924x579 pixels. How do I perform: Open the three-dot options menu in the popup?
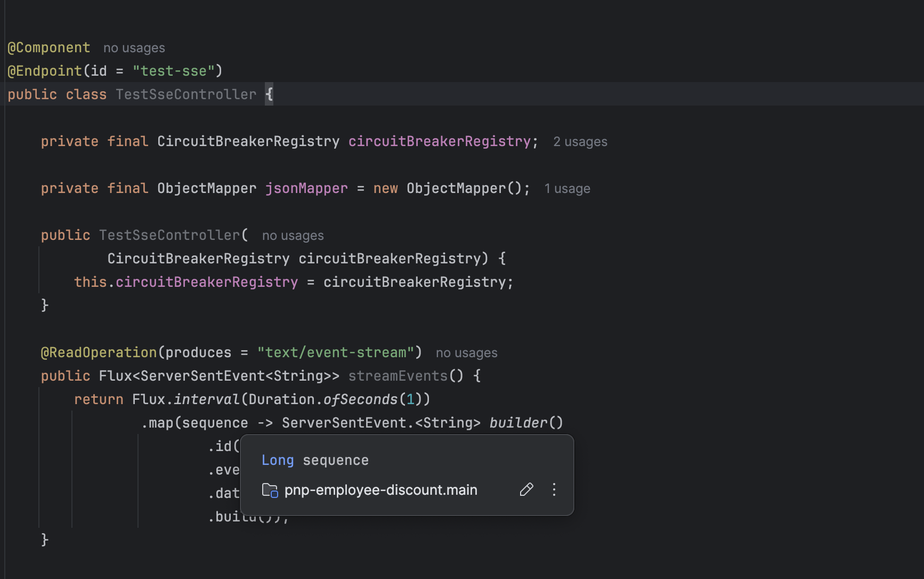click(x=554, y=489)
